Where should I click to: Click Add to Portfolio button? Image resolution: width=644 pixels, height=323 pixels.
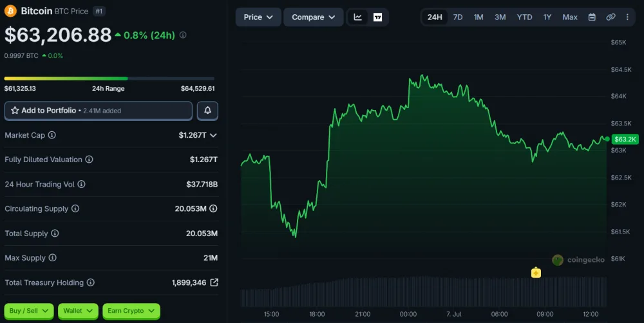click(98, 111)
